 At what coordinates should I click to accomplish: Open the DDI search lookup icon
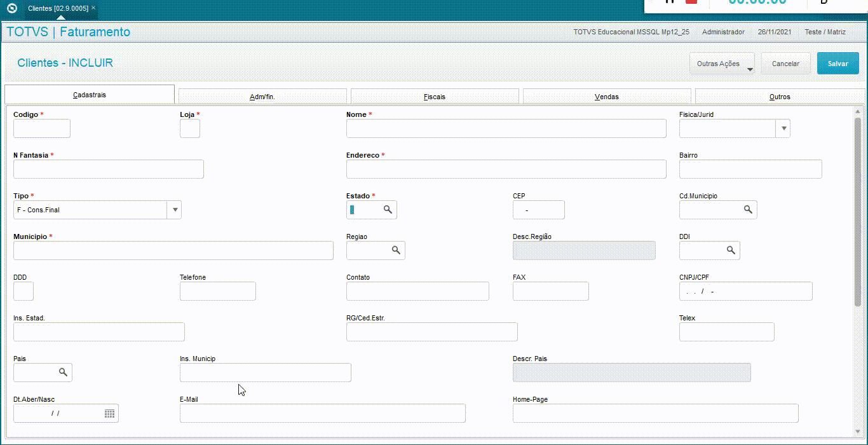coord(731,250)
